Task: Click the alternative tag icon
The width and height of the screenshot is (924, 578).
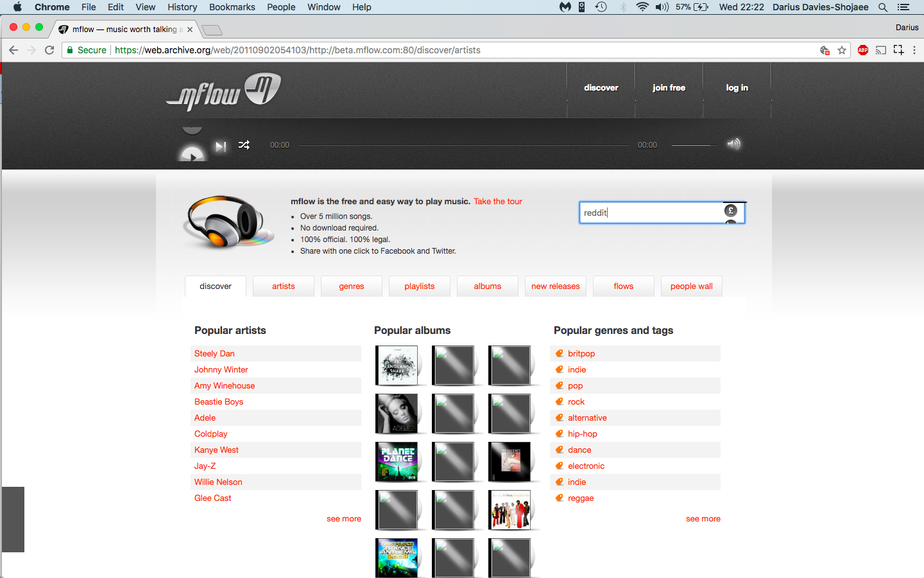Action: pyautogui.click(x=560, y=417)
